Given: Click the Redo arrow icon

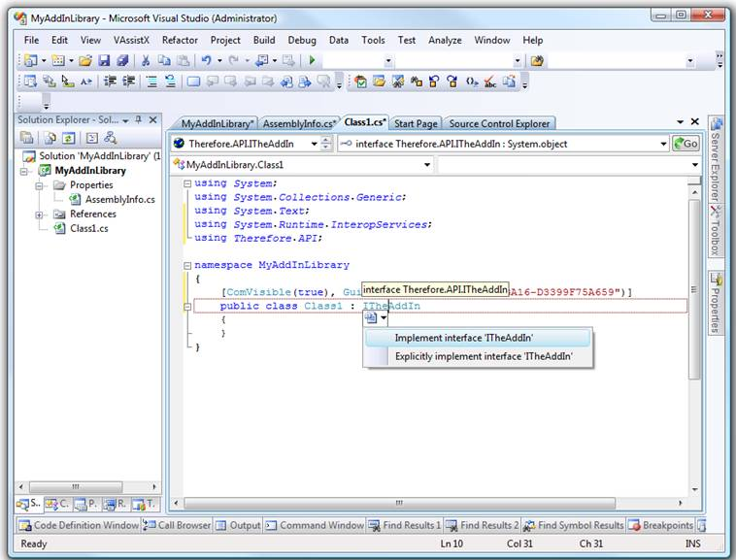Looking at the screenshot, I should [234, 60].
